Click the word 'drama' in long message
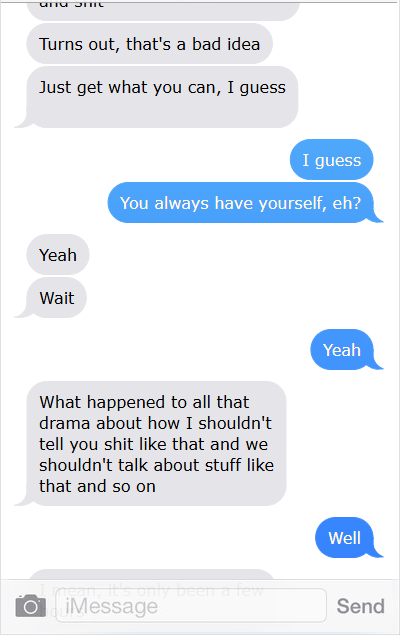Image resolution: width=400 pixels, height=635 pixels. (64, 423)
